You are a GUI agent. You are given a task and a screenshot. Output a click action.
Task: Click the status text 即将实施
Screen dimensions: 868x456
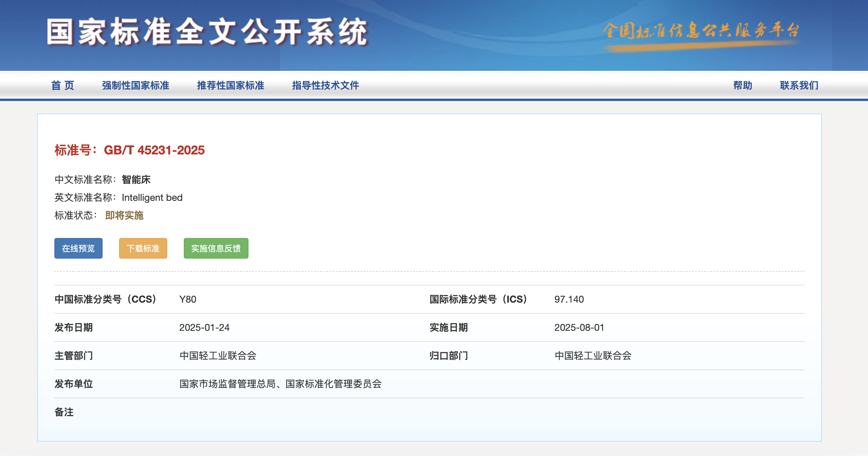point(124,215)
